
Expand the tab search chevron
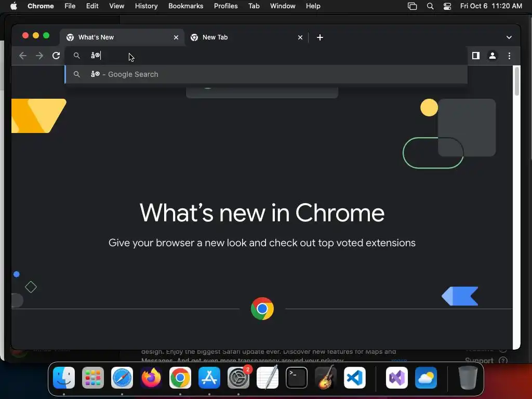(x=509, y=37)
